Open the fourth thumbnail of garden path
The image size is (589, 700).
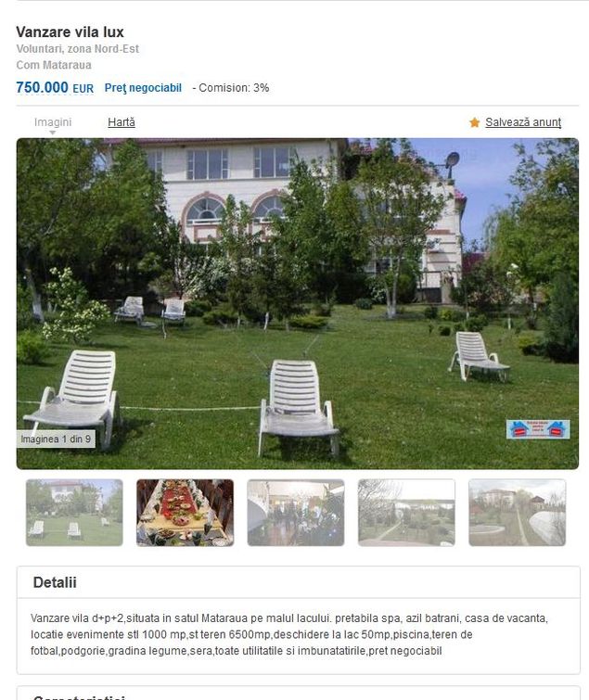pyautogui.click(x=406, y=513)
